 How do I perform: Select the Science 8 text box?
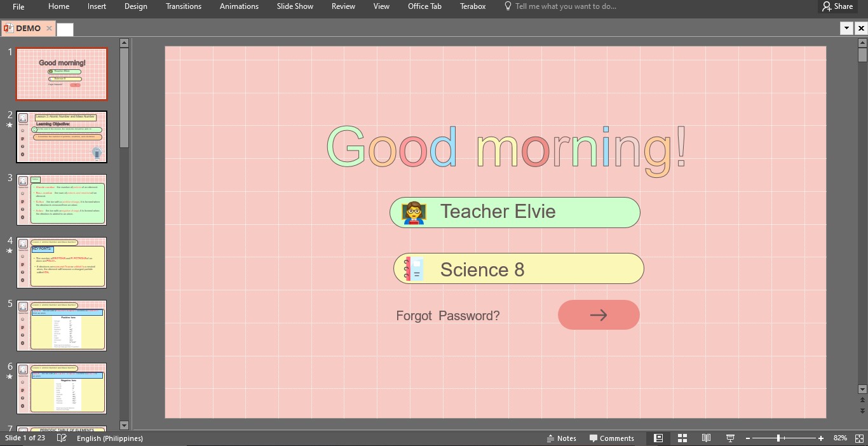[x=519, y=268]
